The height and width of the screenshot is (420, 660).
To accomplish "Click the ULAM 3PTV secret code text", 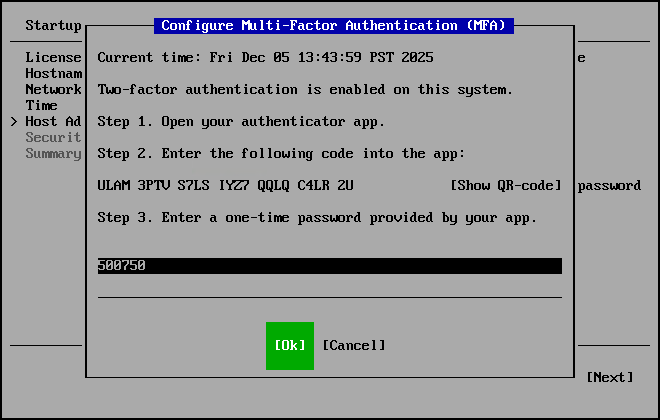I will click(225, 185).
